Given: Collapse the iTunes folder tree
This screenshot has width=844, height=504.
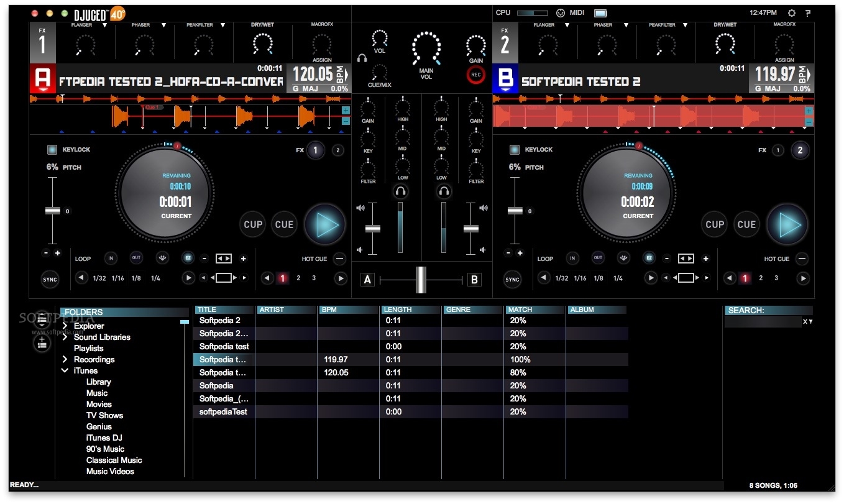Looking at the screenshot, I should 65,371.
